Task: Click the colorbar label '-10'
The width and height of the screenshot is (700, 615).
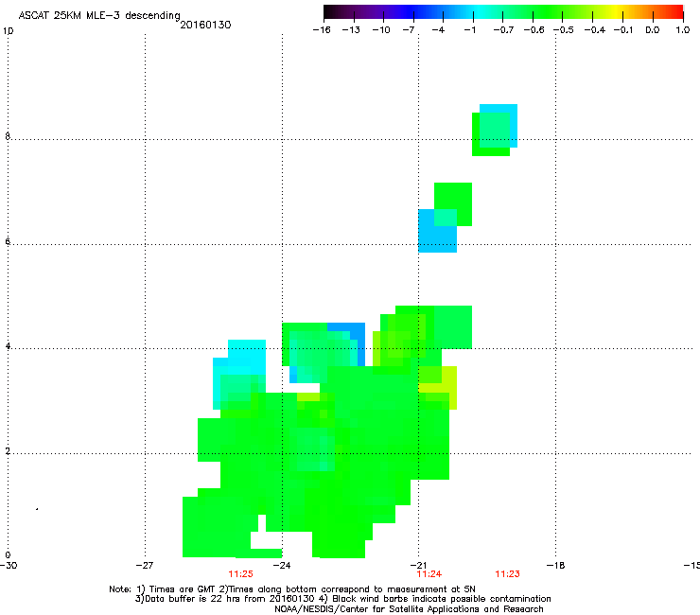Action: (381, 30)
